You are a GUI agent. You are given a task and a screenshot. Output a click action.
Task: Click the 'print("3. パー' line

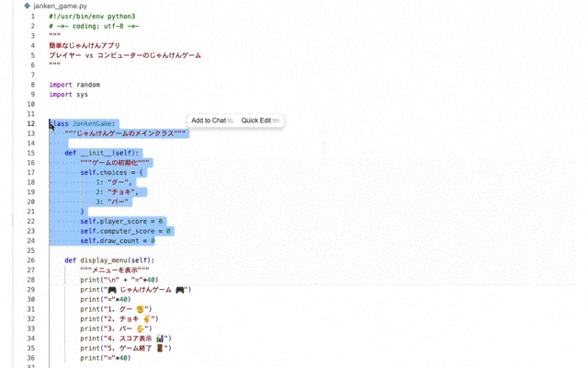[x=116, y=328]
